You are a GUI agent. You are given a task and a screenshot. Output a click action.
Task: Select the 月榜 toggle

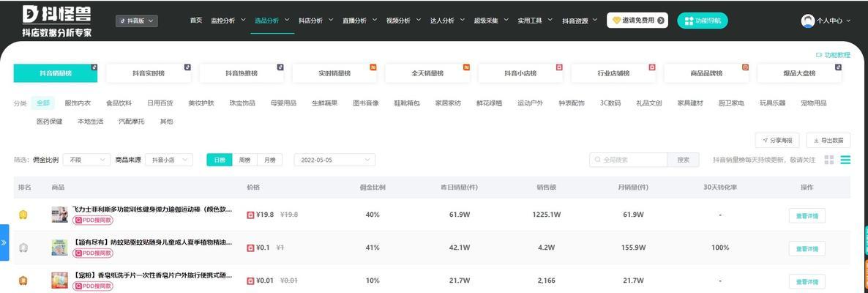(269, 160)
